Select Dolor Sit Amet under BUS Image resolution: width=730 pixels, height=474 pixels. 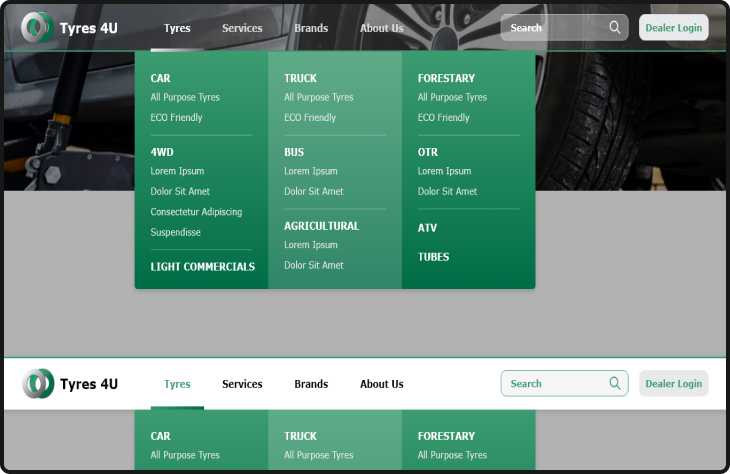pos(313,191)
